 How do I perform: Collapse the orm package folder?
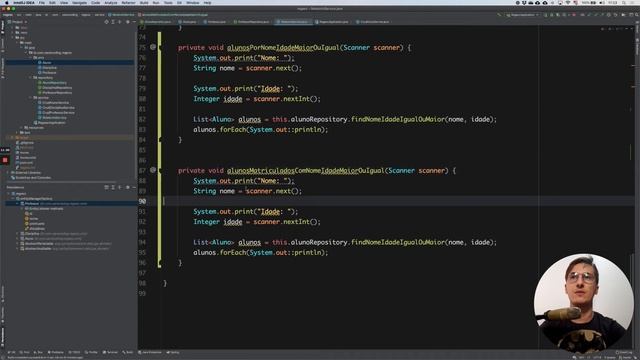coord(31,58)
